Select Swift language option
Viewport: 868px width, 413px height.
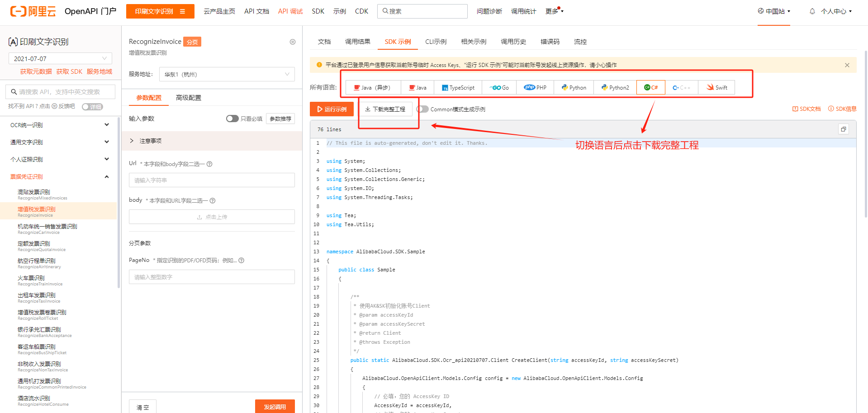tap(716, 87)
